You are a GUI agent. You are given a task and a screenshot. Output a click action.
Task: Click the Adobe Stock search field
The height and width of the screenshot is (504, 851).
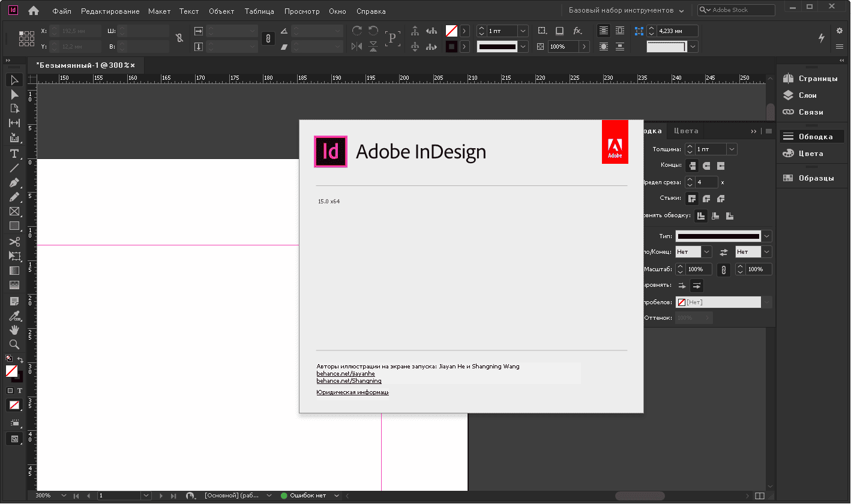(736, 10)
